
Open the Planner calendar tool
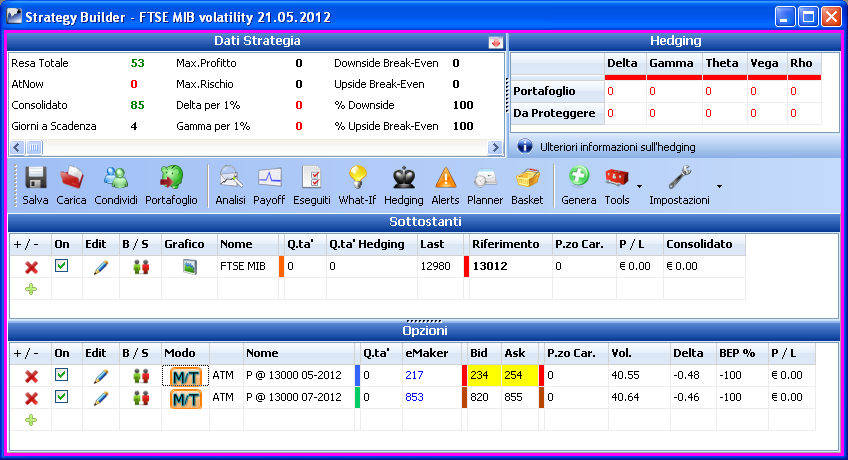[485, 185]
